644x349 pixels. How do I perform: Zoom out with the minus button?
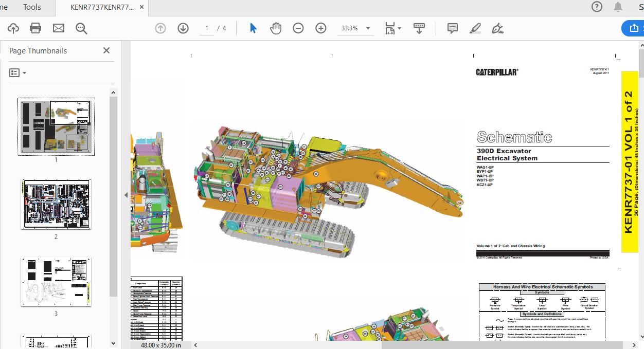click(298, 28)
